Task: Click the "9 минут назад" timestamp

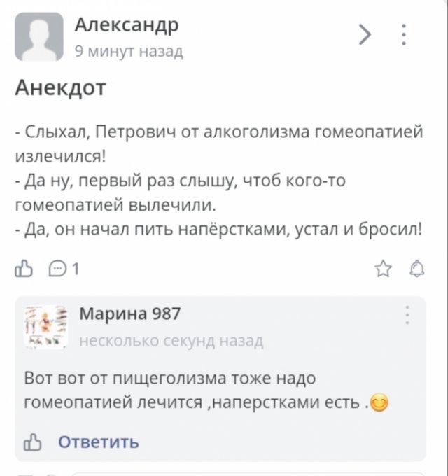Action: 128,51
